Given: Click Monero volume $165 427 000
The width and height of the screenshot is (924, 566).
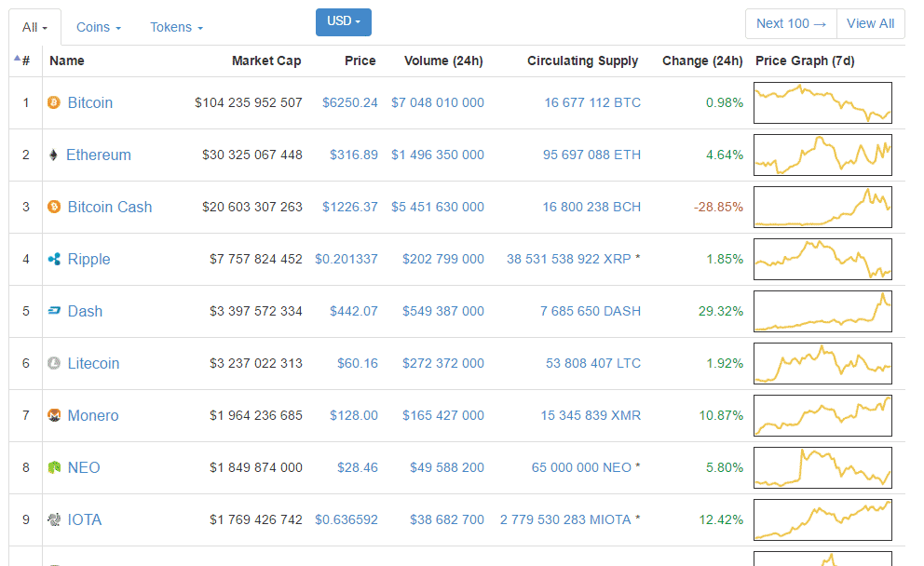Looking at the screenshot, I should coord(443,415).
